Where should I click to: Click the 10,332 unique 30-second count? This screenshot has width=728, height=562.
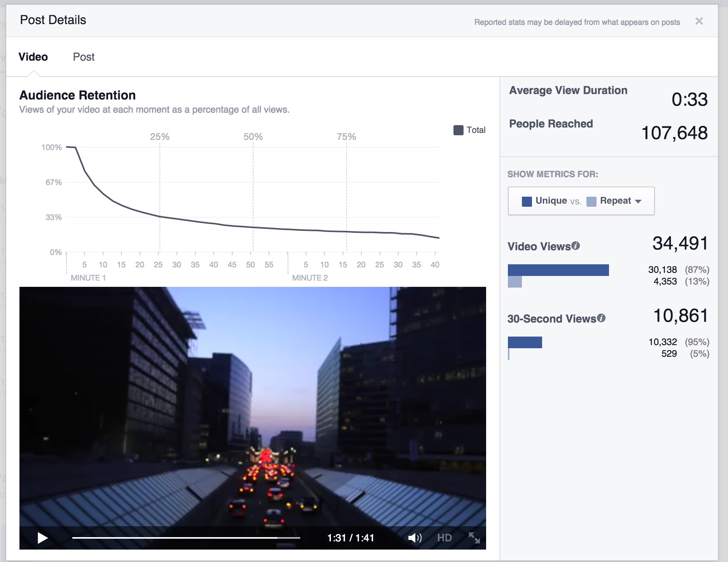[x=663, y=342]
